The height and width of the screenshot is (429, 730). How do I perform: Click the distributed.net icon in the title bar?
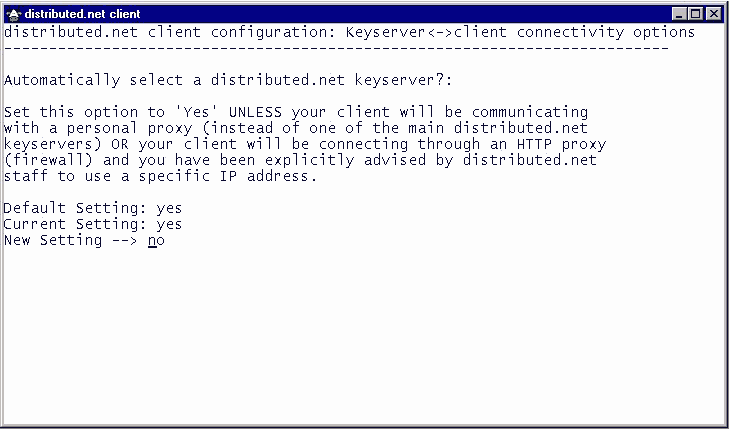13,14
